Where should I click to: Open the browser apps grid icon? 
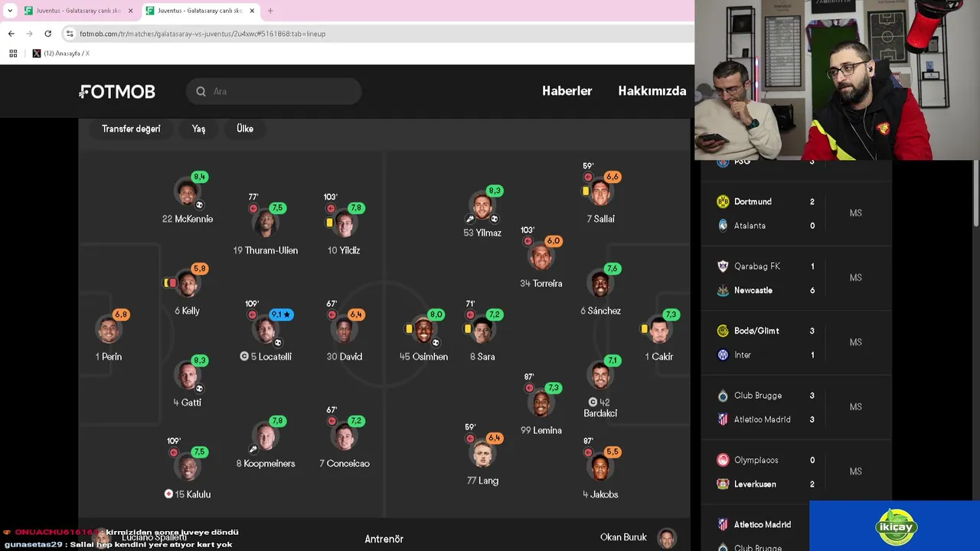[13, 54]
